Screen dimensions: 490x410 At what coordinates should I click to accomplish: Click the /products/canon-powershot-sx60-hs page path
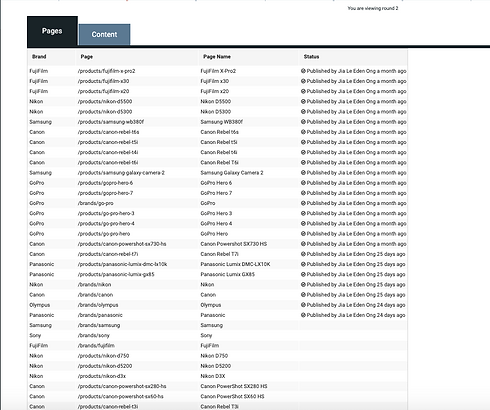pos(121,396)
